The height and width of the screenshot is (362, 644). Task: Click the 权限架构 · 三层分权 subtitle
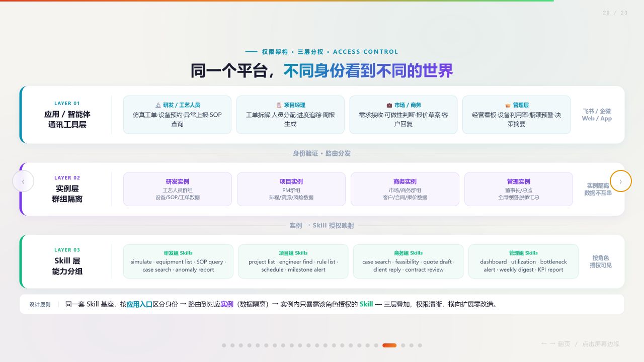(293, 52)
